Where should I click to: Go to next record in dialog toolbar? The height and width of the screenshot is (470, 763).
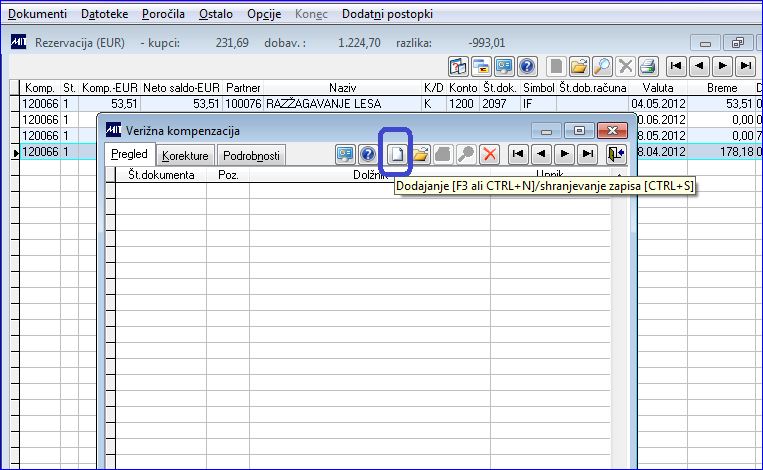[x=564, y=155]
